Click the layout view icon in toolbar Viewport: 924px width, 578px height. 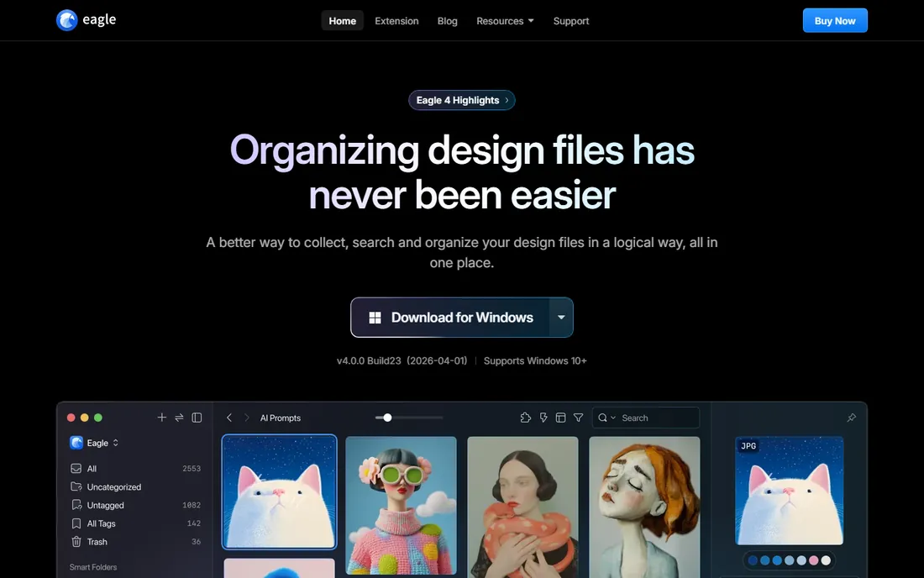click(x=561, y=418)
